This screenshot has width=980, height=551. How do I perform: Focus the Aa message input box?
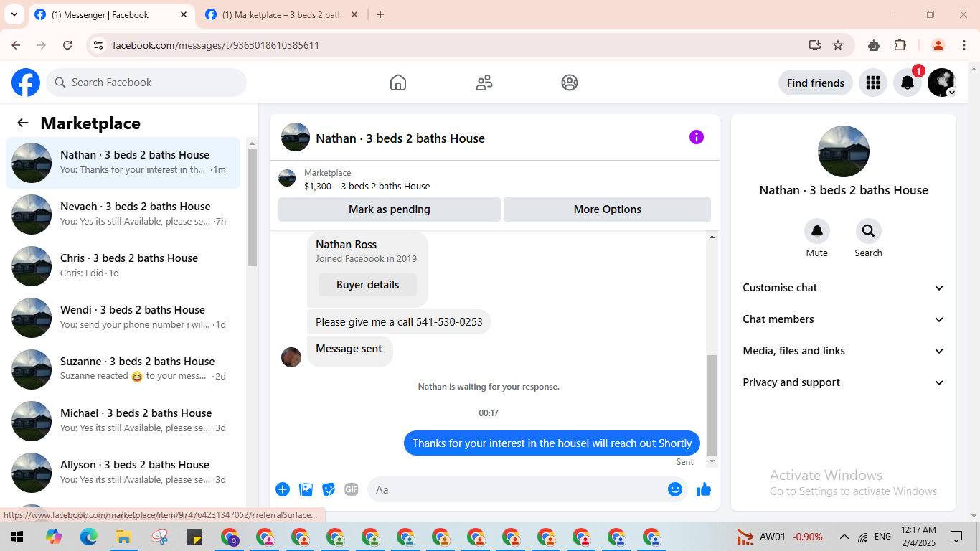tap(527, 489)
